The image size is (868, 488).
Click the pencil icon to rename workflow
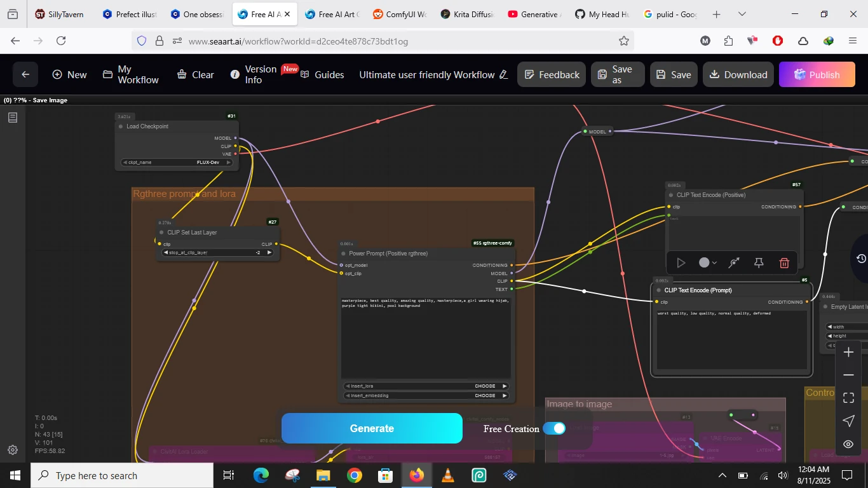point(504,75)
